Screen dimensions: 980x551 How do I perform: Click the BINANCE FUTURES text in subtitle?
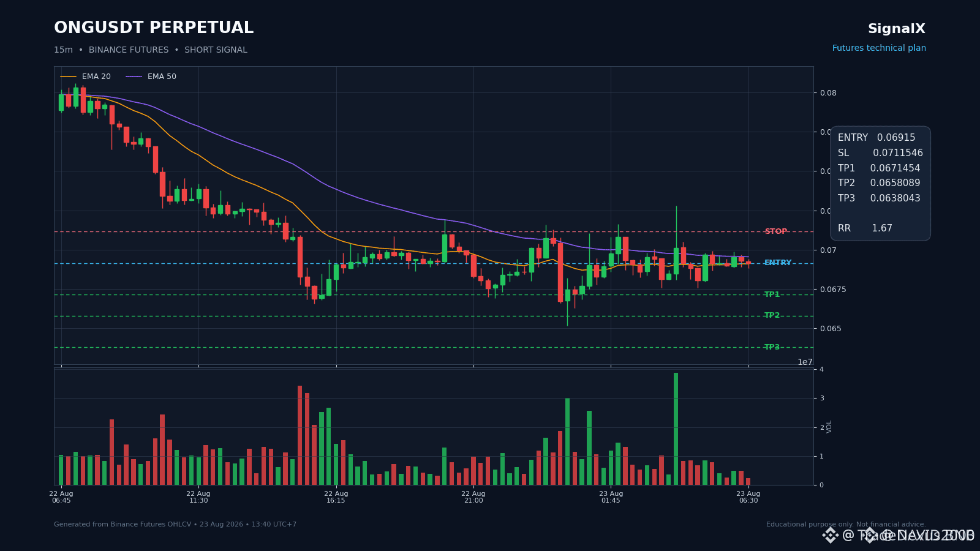coord(129,50)
